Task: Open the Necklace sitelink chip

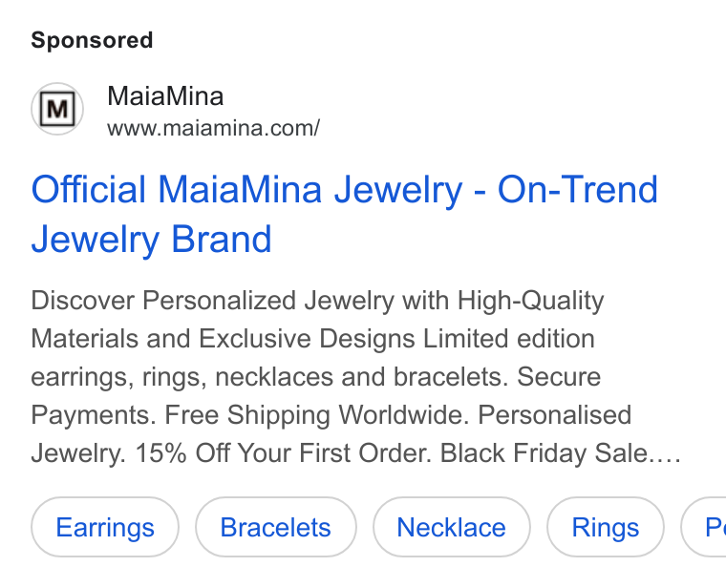Action: click(452, 527)
